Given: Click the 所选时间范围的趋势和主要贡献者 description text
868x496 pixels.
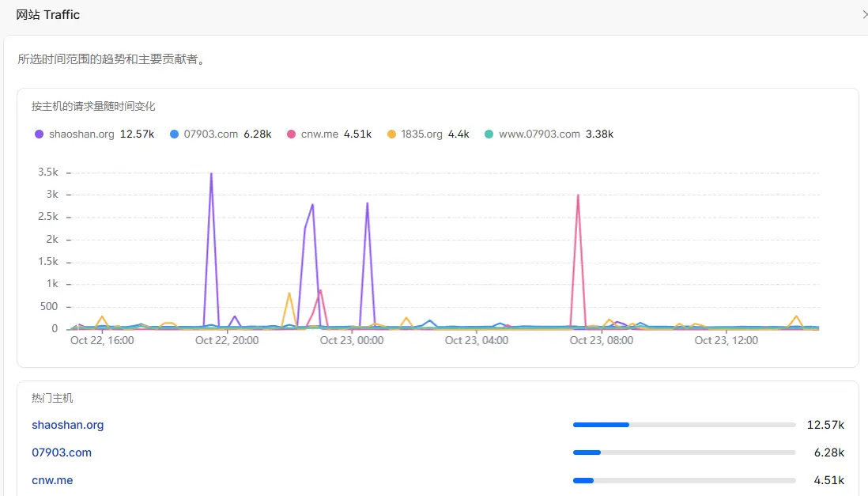Looking at the screenshot, I should pyautogui.click(x=111, y=59).
